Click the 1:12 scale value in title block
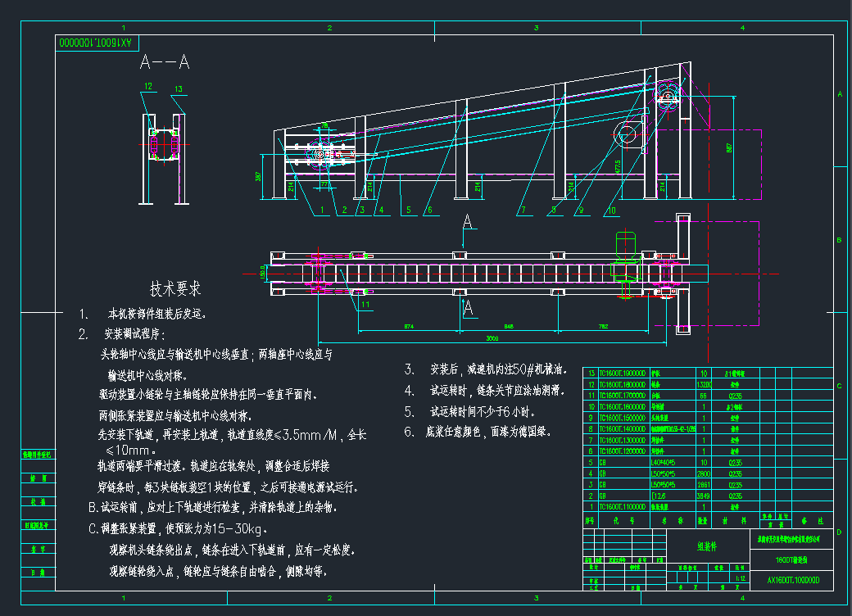The image size is (852, 616). pos(741,578)
